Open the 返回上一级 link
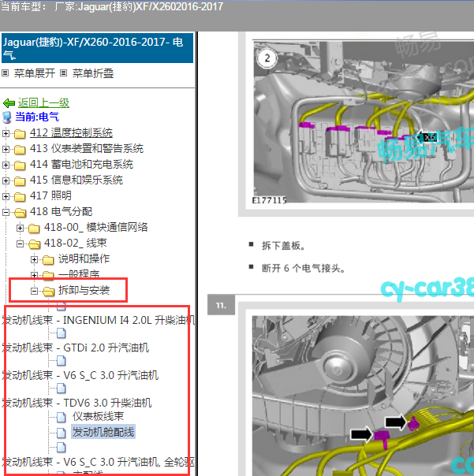The image size is (474, 476). coord(43,102)
